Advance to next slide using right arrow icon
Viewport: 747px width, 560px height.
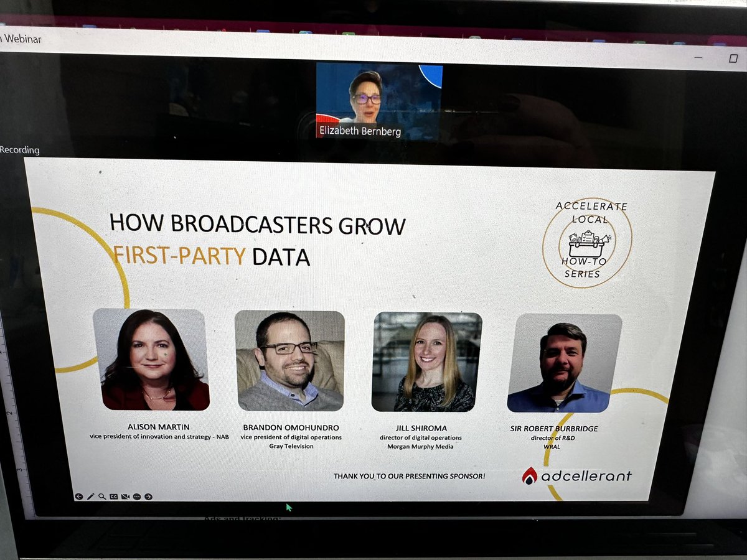tap(148, 497)
